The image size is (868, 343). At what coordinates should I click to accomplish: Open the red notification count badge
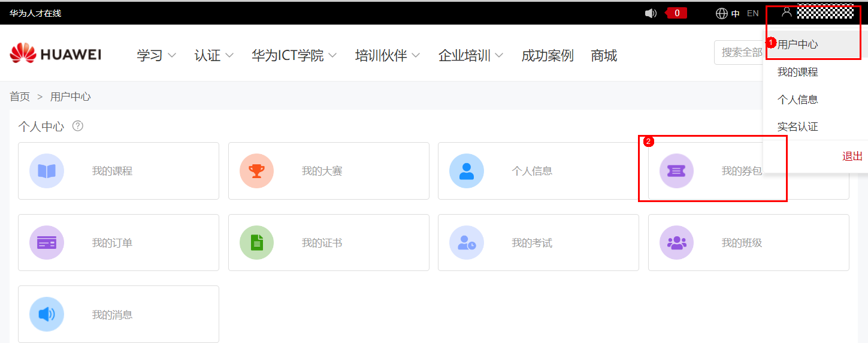677,13
